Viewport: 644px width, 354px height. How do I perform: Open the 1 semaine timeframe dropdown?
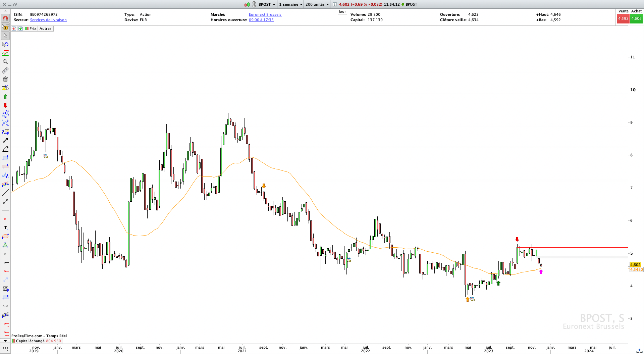click(290, 4)
